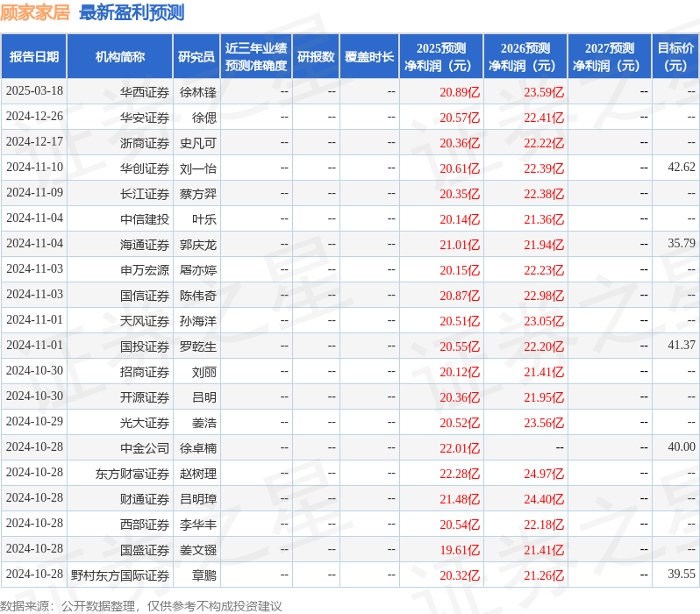The image size is (700, 614).
Task: Select the 机构简称 column header
Action: click(x=119, y=57)
